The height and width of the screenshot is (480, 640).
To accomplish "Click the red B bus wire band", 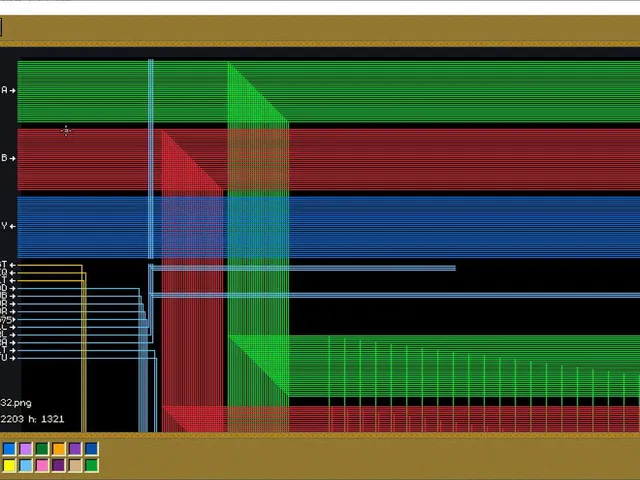I will pos(329,160).
